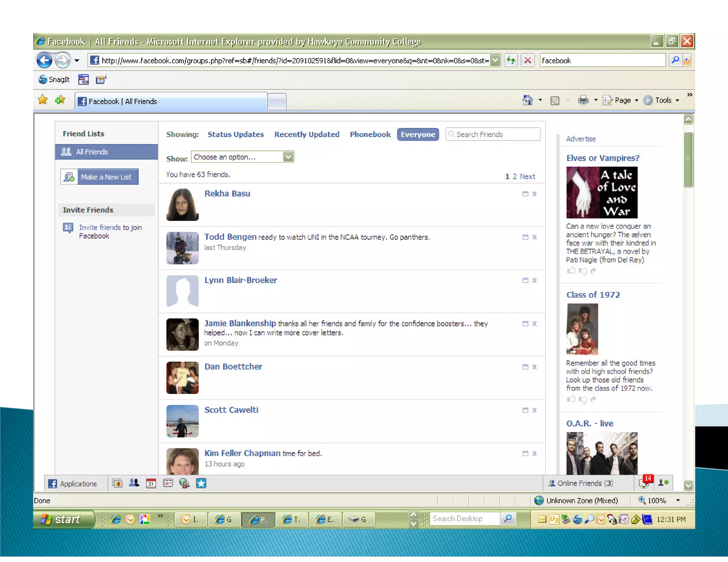Open Rekha Basu's profile link

(x=227, y=194)
